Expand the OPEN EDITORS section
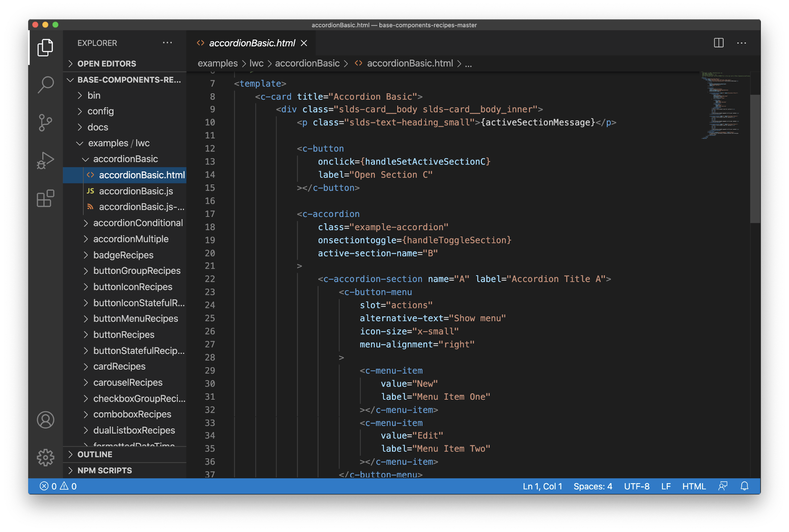 (107, 64)
